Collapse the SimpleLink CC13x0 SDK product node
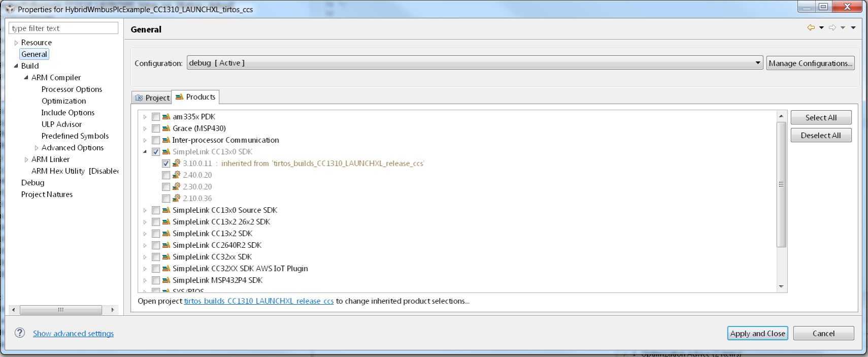 [x=145, y=152]
